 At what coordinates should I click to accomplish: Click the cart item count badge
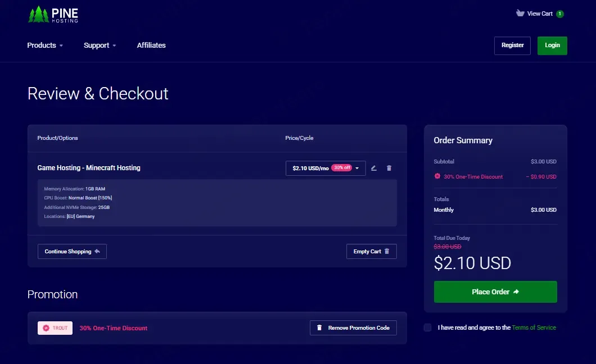559,13
